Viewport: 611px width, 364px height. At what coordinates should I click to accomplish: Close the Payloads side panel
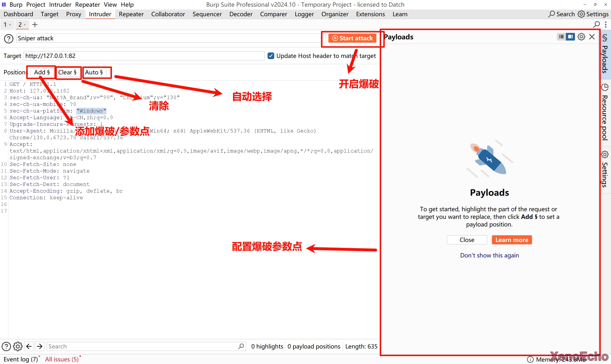pos(592,37)
